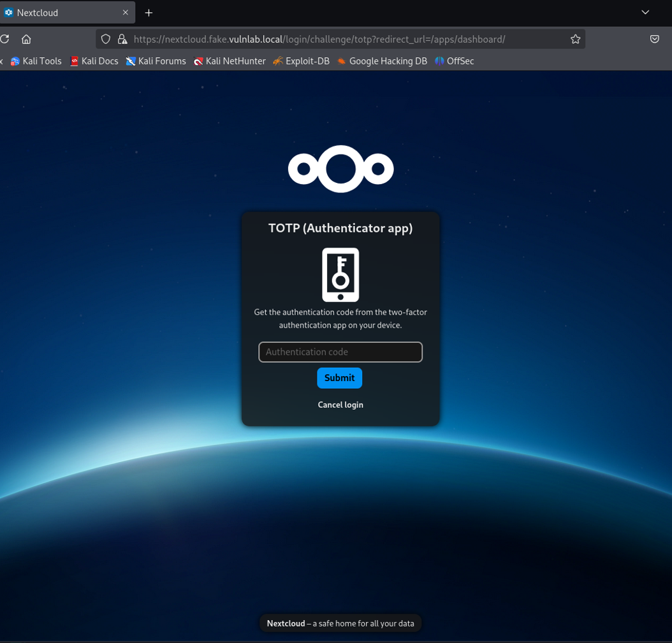Viewport: 672px width, 643px height.
Task: Close the Nextcloud tab
Action: [x=125, y=12]
